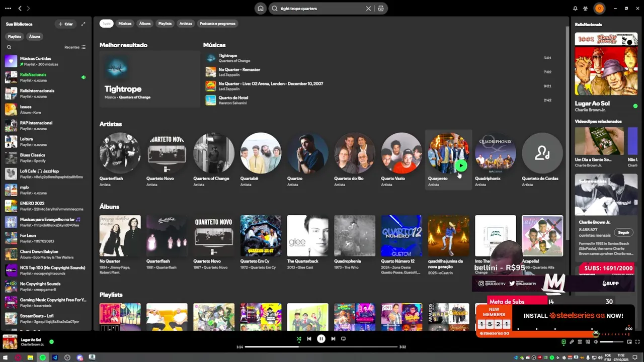This screenshot has width=644, height=362.
Task: Open notifications bell icon
Action: (x=575, y=9)
